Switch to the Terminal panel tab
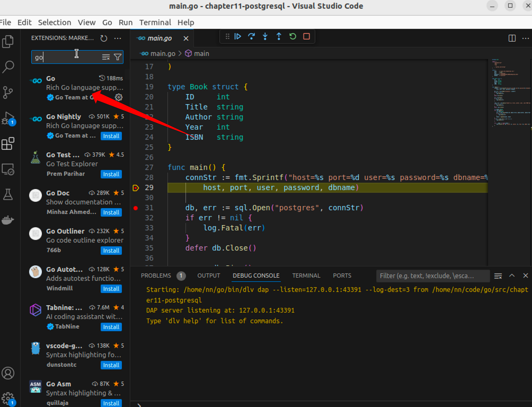 [x=306, y=276]
